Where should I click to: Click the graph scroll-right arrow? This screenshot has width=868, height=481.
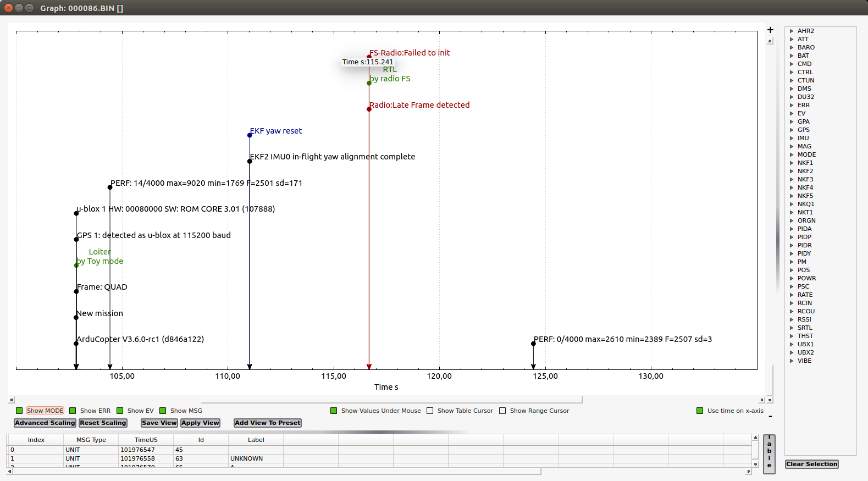click(x=761, y=400)
